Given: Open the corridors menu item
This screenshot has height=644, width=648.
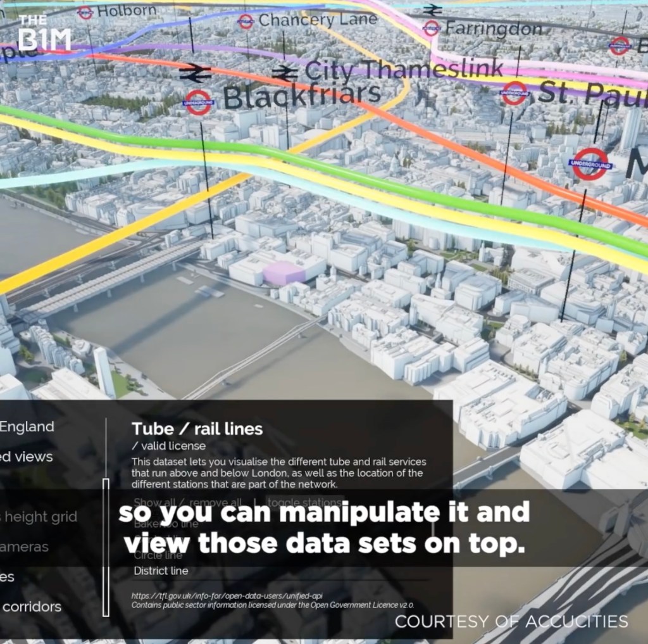Looking at the screenshot, I should tap(32, 607).
